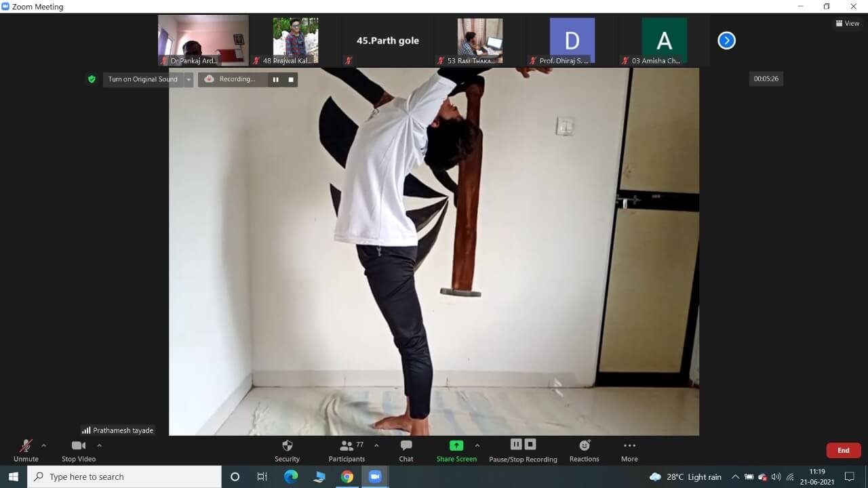Open the Chat panel
This screenshot has width=868, height=488.
406,450
